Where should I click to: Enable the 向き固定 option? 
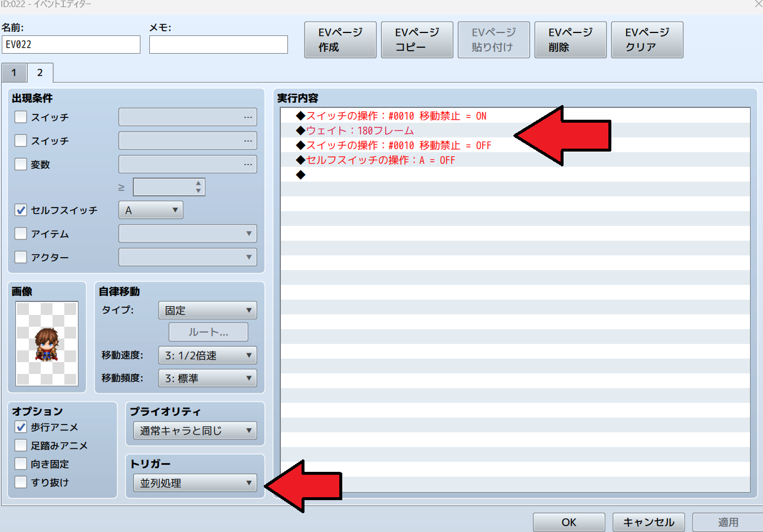point(21,464)
